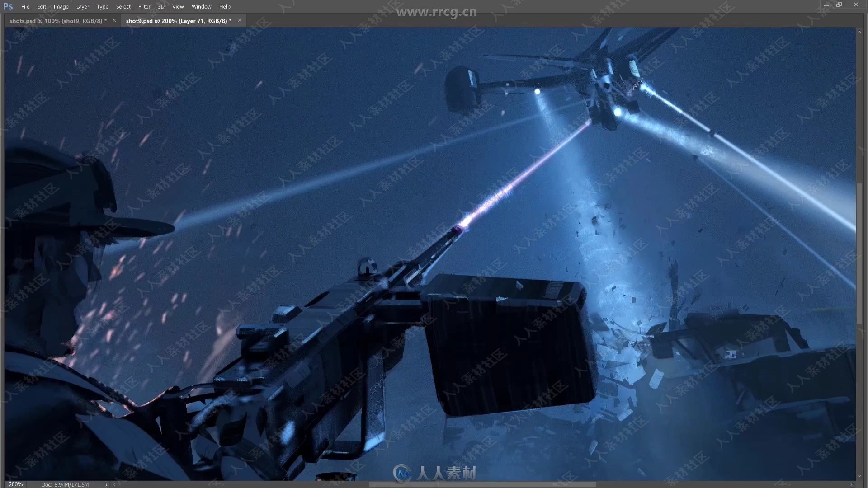The height and width of the screenshot is (488, 868).
Task: Restore down the Photoshop window
Action: tap(839, 5)
